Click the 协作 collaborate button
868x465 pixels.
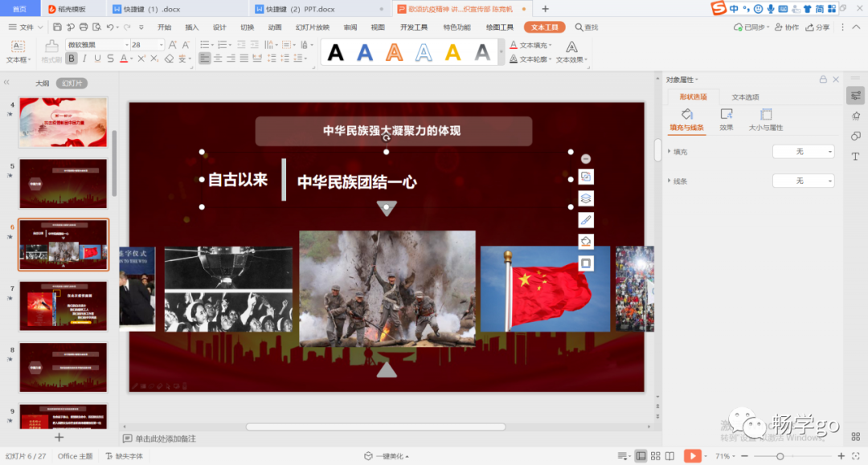tap(787, 27)
